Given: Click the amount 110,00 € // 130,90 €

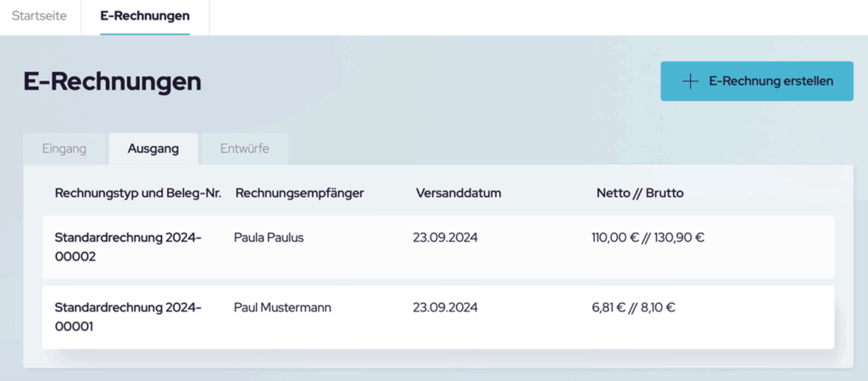Looking at the screenshot, I should 648,238.
